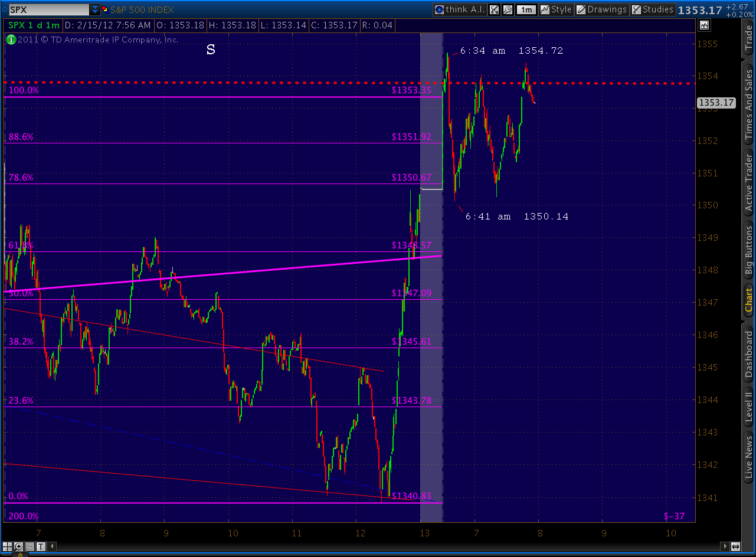Viewport: 756px width, 557px height.
Task: Click the 100.0% Fibonacci label
Action: (24, 90)
